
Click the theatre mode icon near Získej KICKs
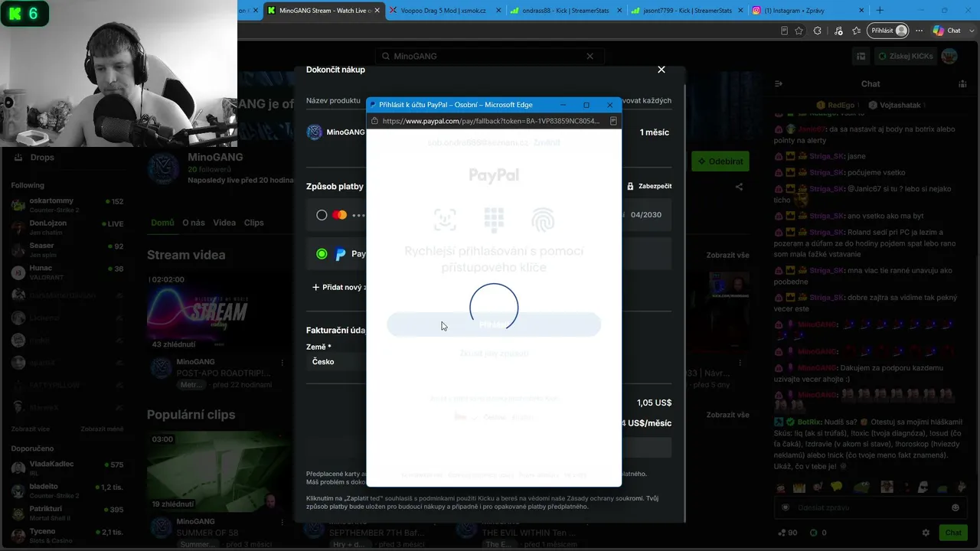pos(861,56)
